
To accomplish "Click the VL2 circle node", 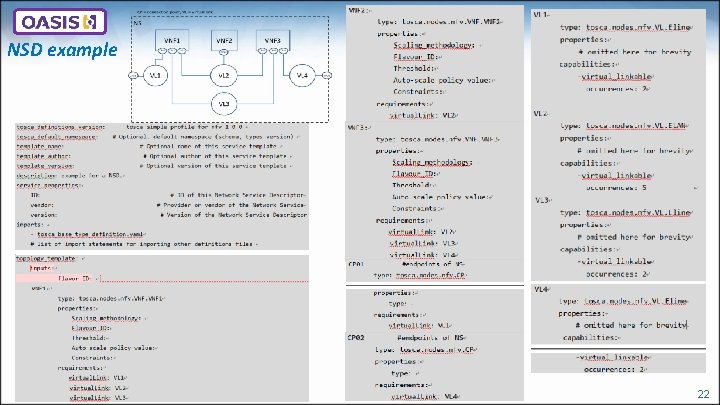I will pyautogui.click(x=224, y=75).
